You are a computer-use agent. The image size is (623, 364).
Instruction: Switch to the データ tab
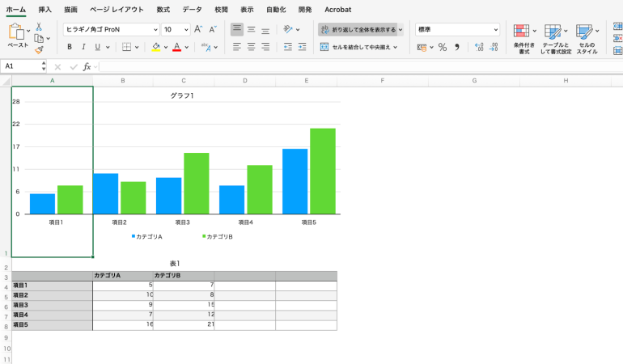tap(192, 10)
